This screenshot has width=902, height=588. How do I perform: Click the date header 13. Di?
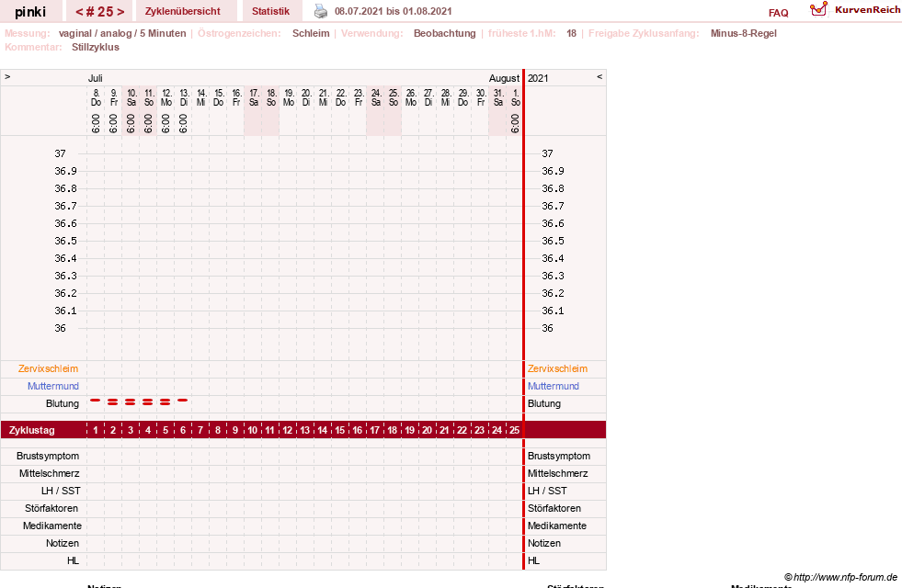[184, 97]
